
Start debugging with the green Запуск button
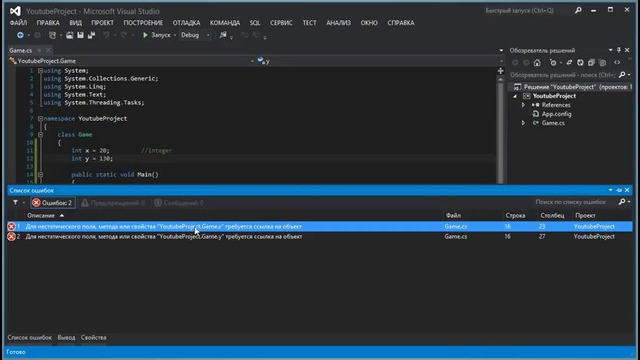[157, 36]
